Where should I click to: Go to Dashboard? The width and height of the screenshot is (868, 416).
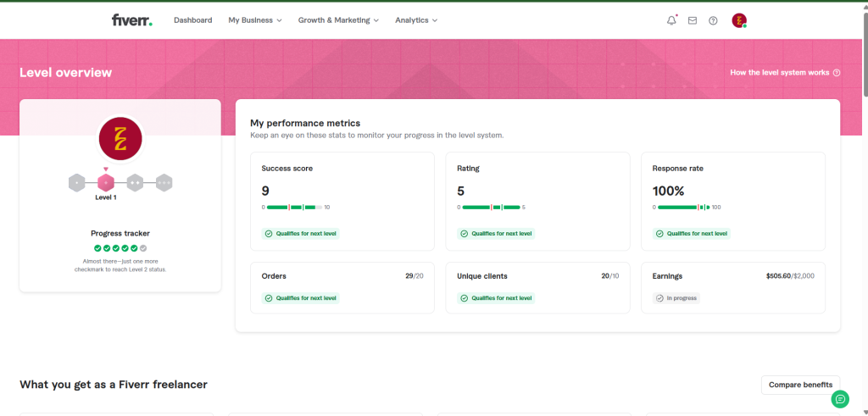point(192,20)
